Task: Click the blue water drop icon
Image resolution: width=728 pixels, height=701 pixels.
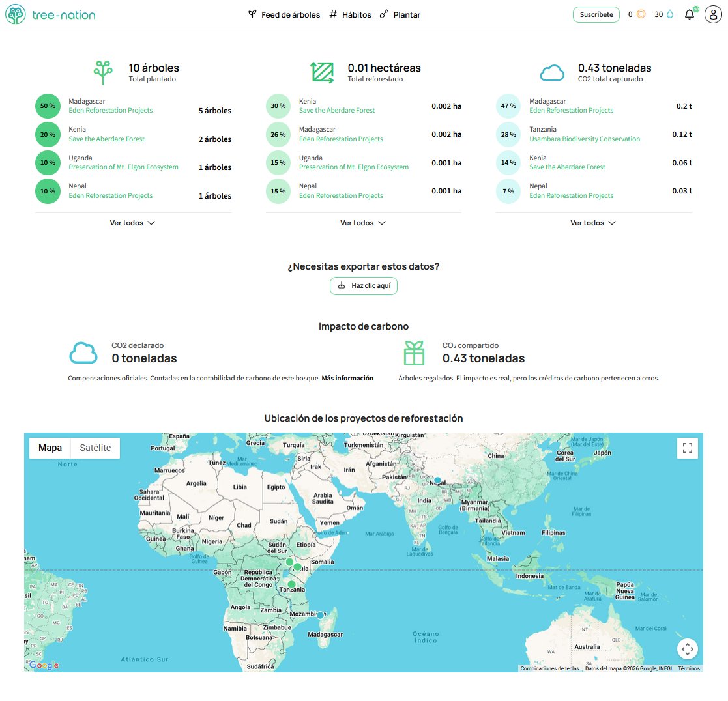Action: tap(670, 14)
